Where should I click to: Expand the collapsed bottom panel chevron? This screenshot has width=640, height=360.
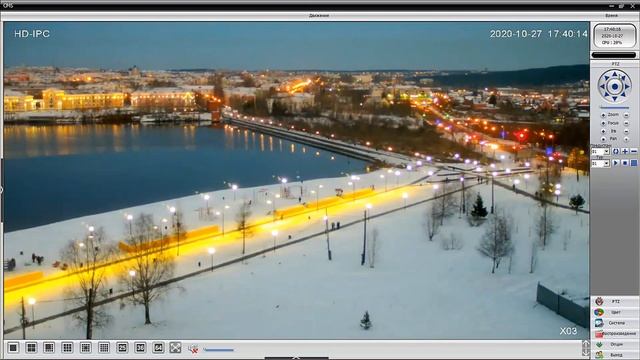(x=296, y=358)
